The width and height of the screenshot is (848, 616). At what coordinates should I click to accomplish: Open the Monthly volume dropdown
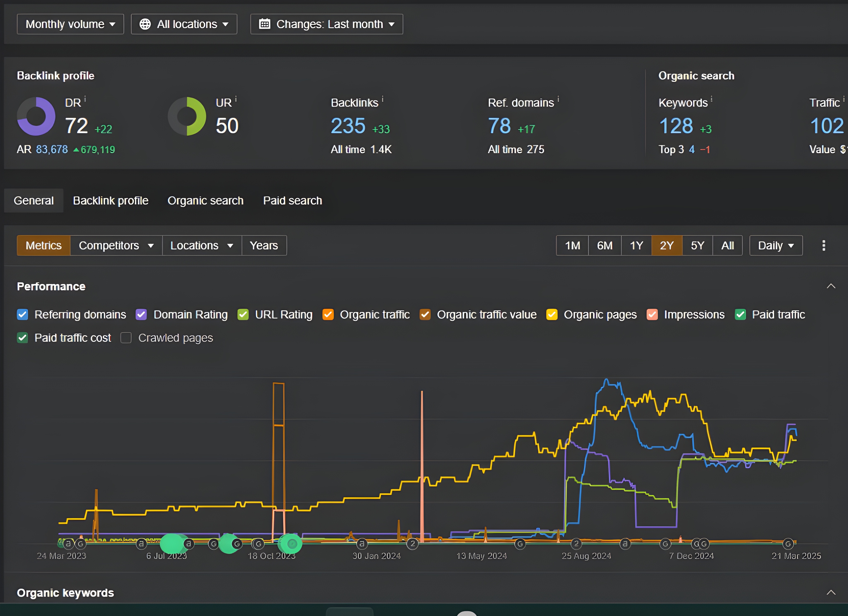click(x=70, y=24)
